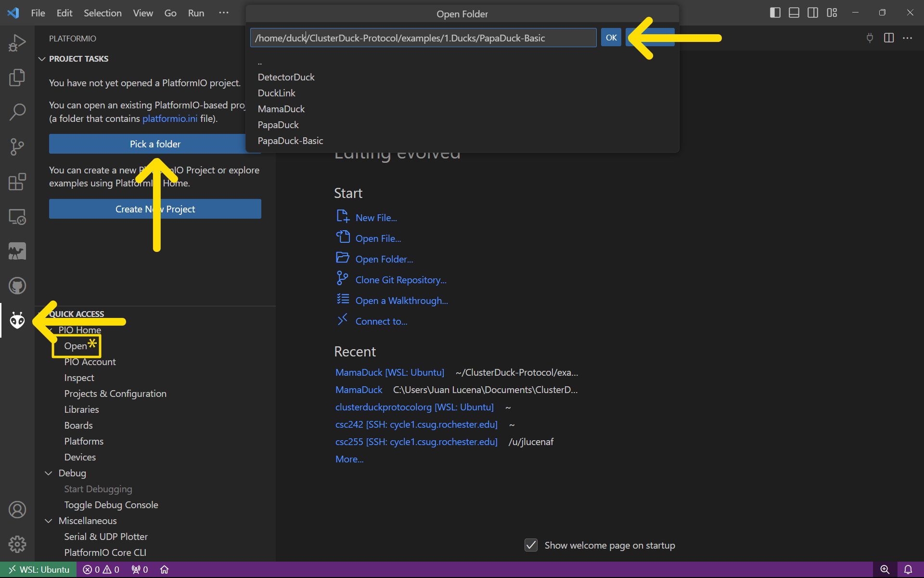
Task: Open the overflow menu ellipsis in menu bar
Action: pos(224,13)
